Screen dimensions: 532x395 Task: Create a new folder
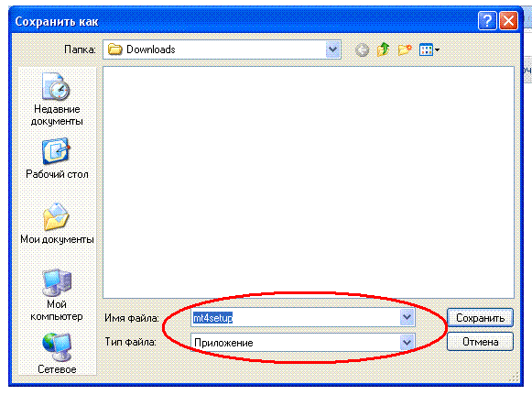click(405, 49)
